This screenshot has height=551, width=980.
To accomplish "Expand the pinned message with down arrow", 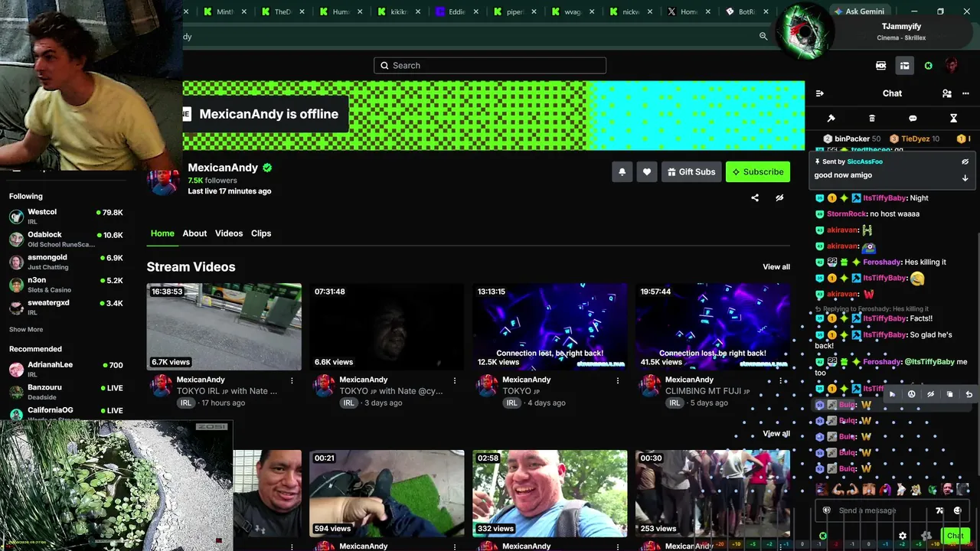I will (965, 178).
